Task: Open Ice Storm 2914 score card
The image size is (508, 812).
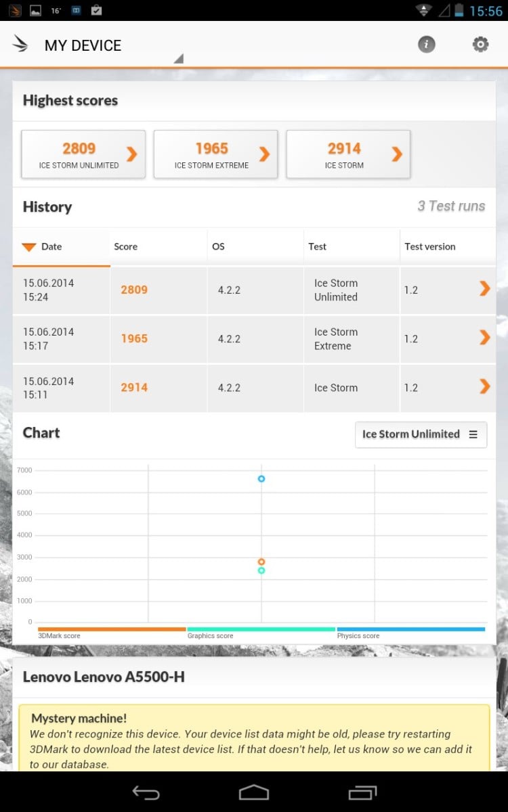Action: point(348,154)
